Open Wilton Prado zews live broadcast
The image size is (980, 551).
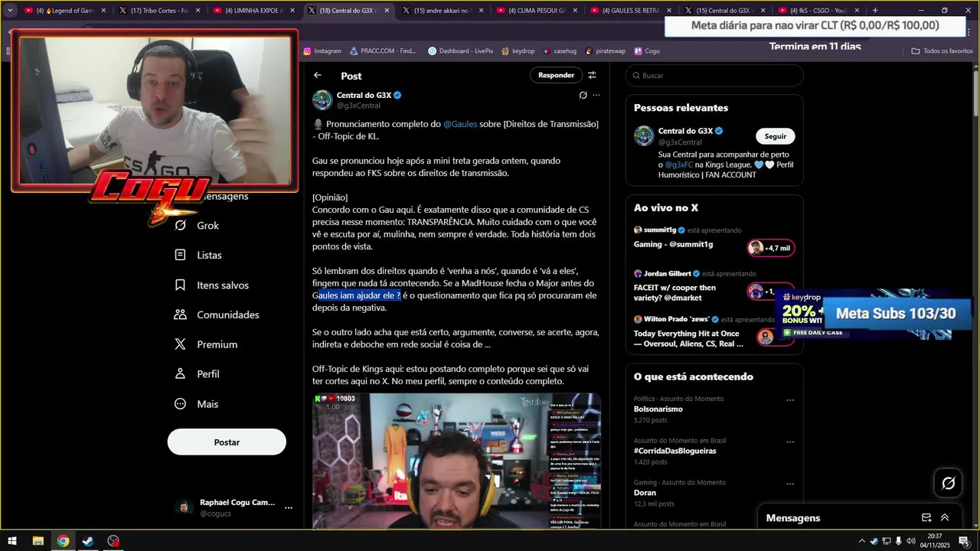[714, 332]
